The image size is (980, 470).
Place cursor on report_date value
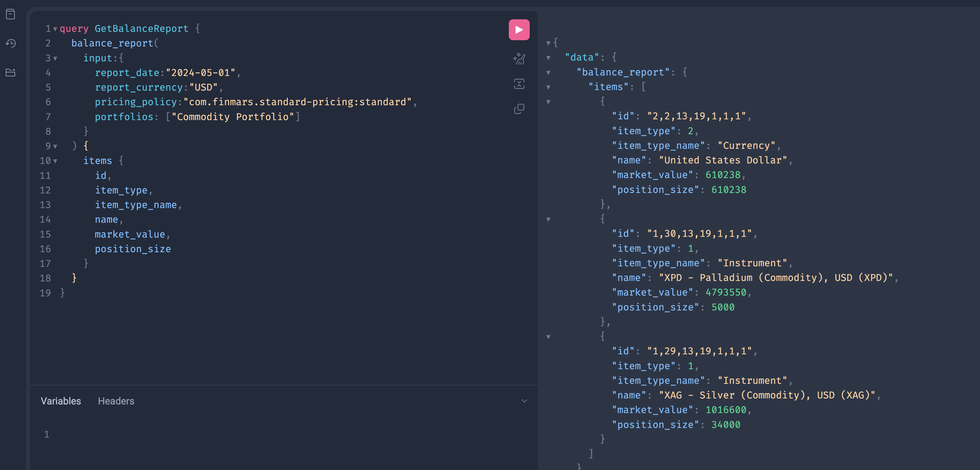point(201,73)
